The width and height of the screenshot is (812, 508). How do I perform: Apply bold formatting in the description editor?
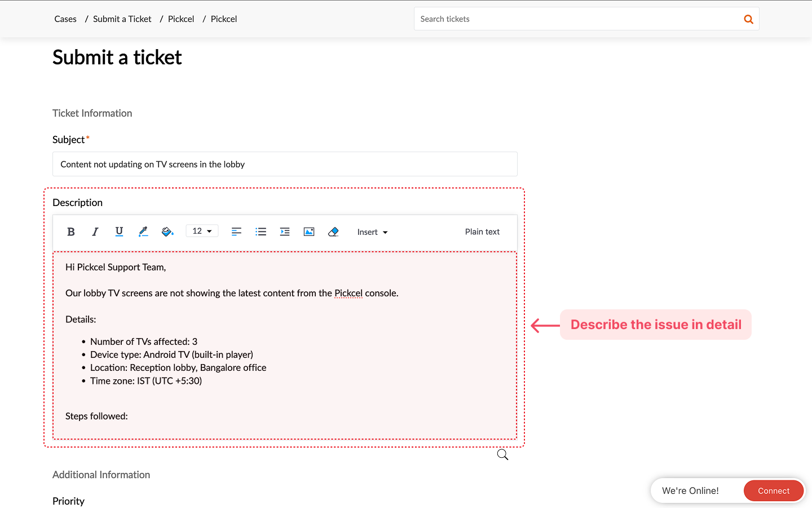70,231
